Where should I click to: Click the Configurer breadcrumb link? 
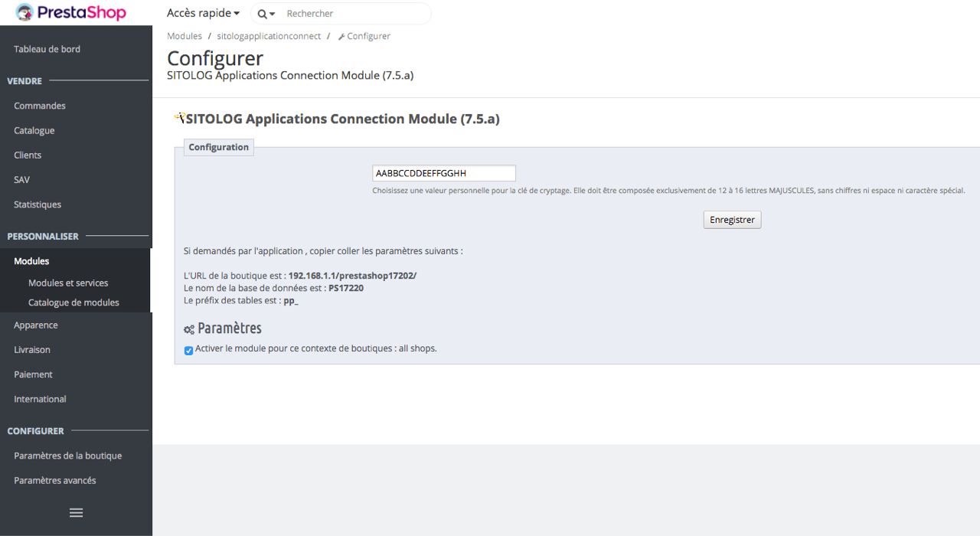[368, 36]
